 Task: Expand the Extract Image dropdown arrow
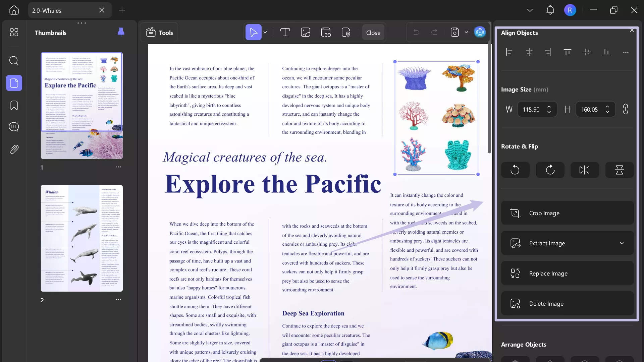point(622,243)
